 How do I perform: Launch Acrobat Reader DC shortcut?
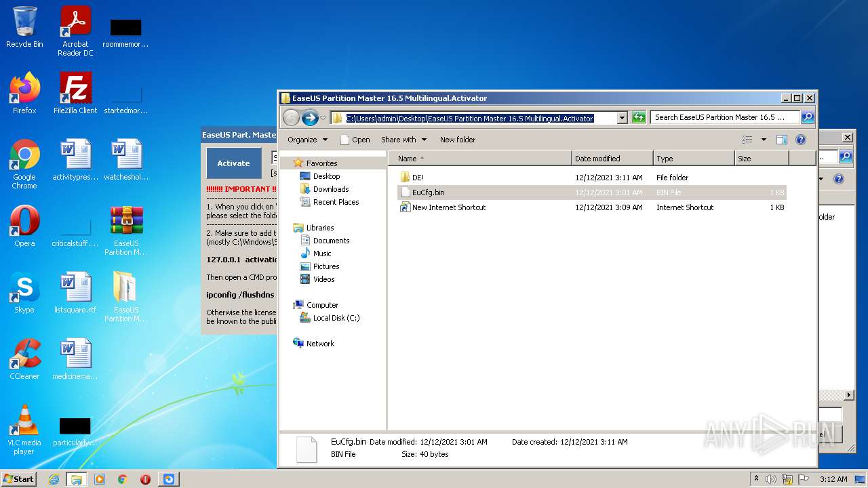tap(75, 31)
